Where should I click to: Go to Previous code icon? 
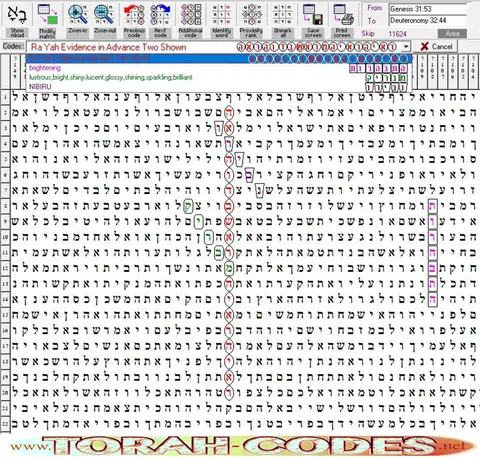click(134, 15)
